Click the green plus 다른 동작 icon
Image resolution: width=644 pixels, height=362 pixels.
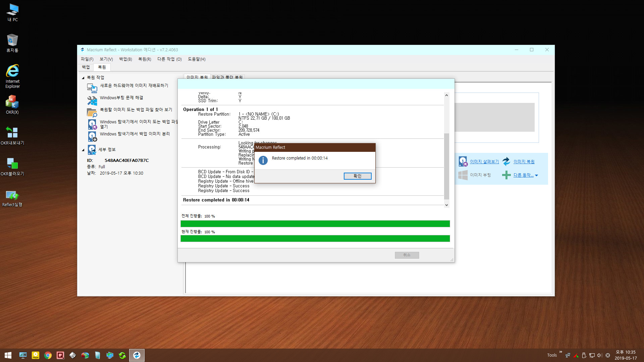[x=506, y=175]
